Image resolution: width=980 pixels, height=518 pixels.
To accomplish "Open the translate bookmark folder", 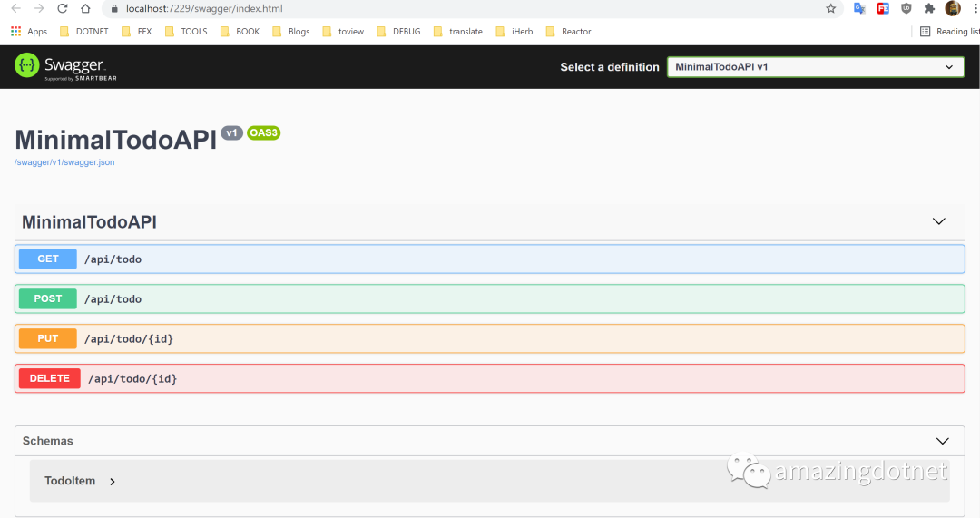I will (x=457, y=31).
